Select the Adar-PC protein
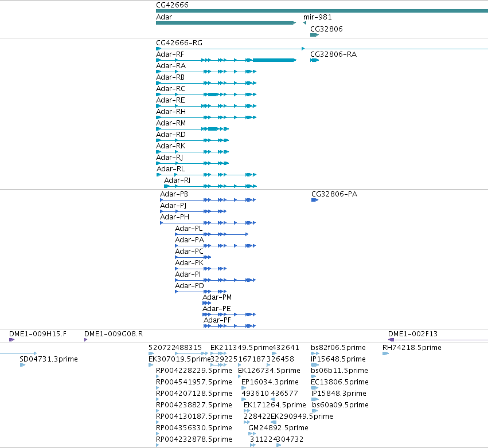 click(x=193, y=257)
